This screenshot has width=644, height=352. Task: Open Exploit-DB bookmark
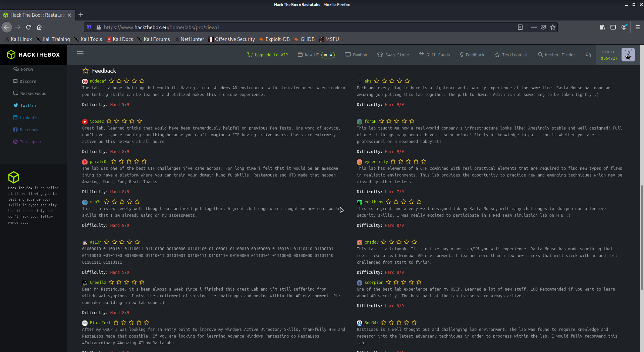[274, 39]
